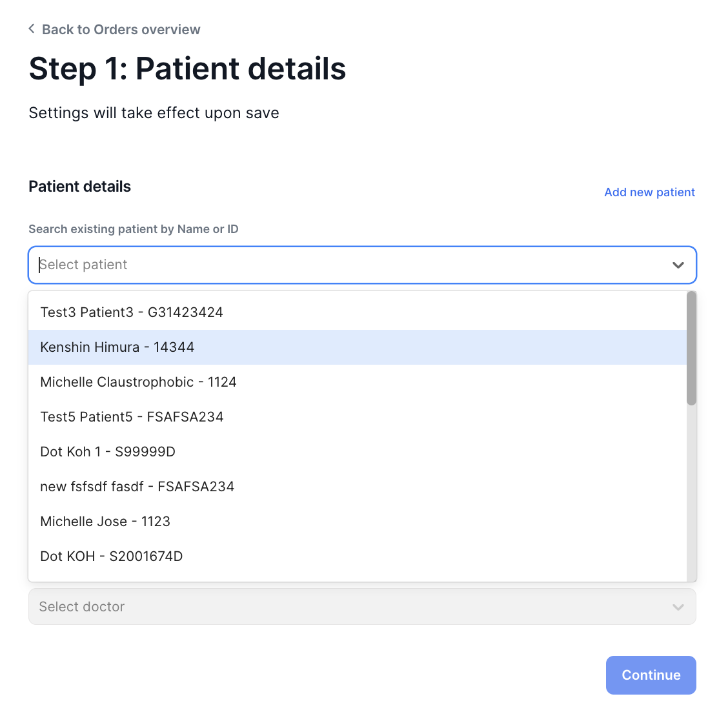Click the Select doctor chevron arrow
The image size is (728, 723).
(x=678, y=607)
